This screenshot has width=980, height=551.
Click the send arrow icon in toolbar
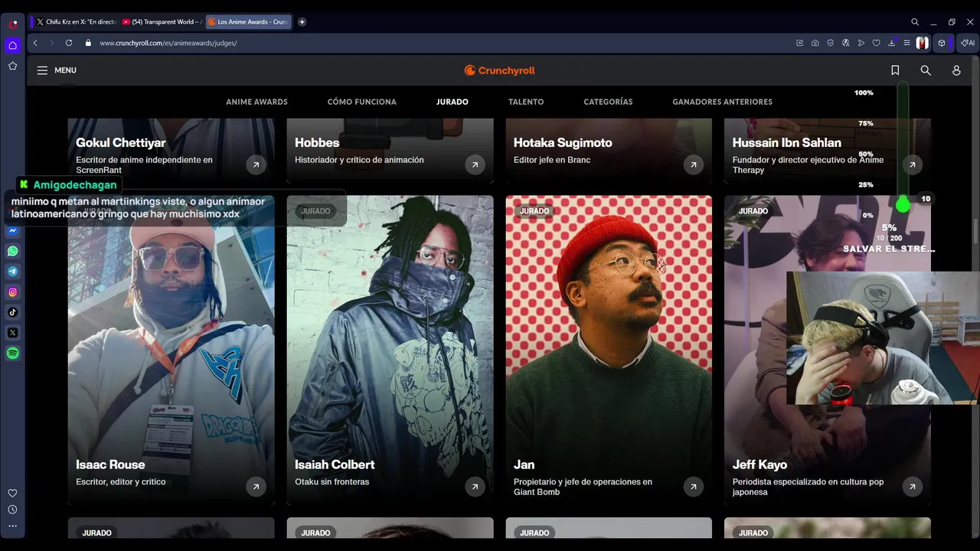(x=861, y=43)
